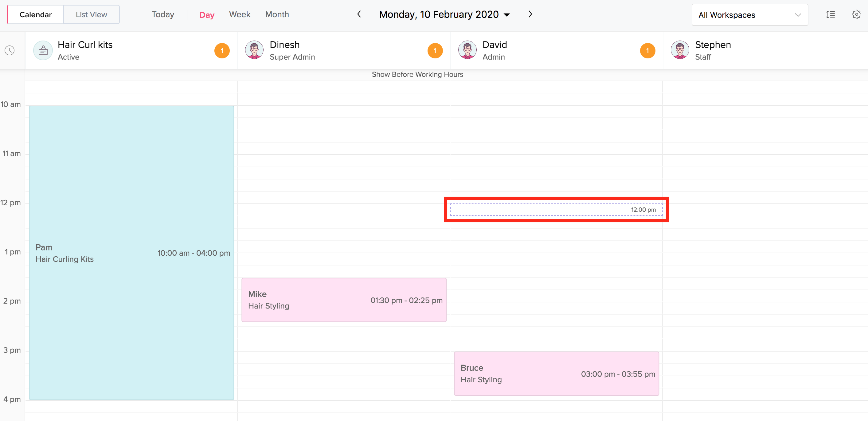Click David's avatar icon
Screen dimensions: 868x421
click(x=467, y=50)
